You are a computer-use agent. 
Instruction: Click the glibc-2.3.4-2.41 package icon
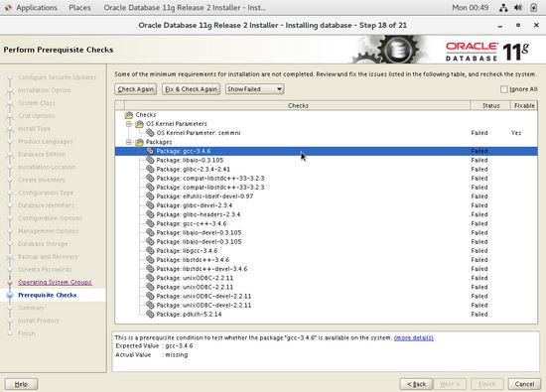coord(150,169)
